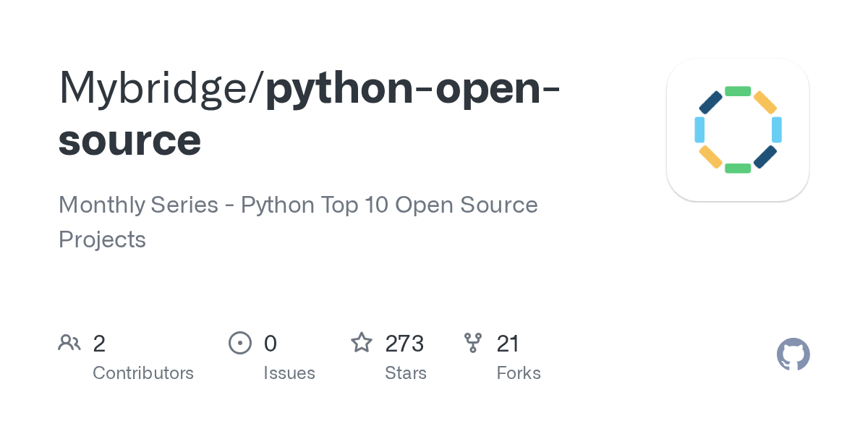Click the 273 stars count
The width and height of the screenshot is (868, 434).
click(404, 343)
